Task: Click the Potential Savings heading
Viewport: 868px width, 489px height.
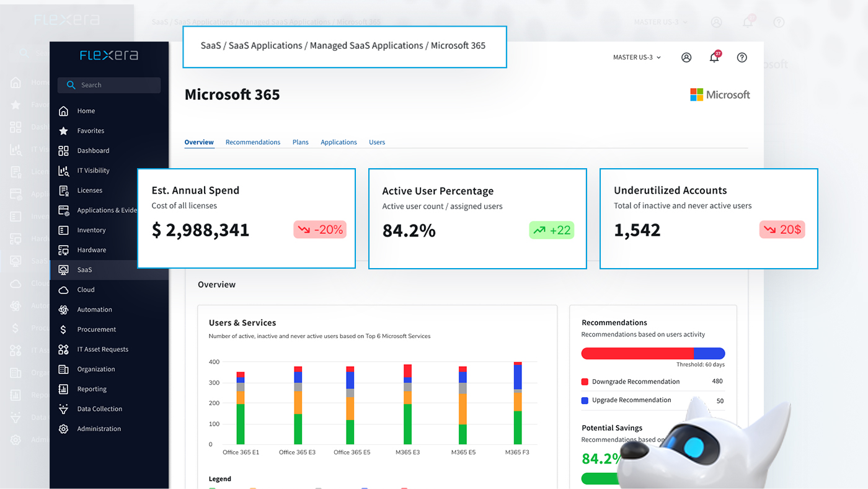Action: 612,428
